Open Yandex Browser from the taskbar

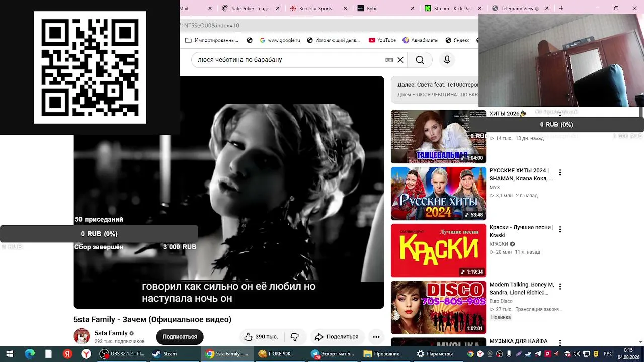tap(86, 354)
